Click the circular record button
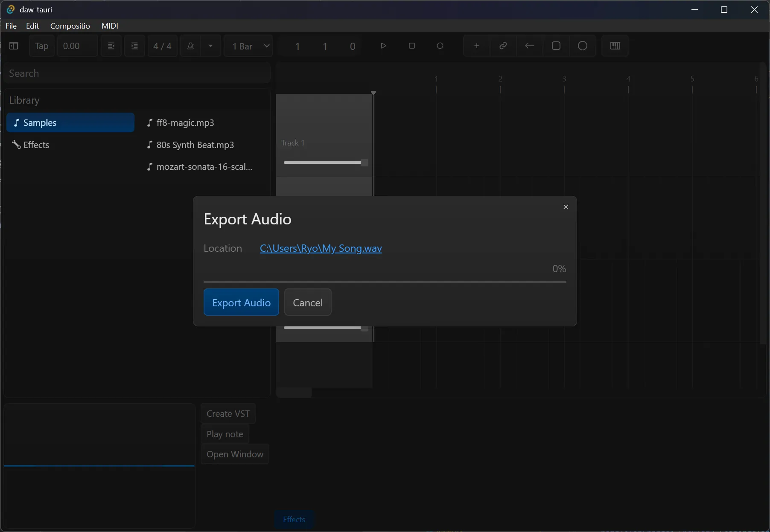 tap(440, 46)
